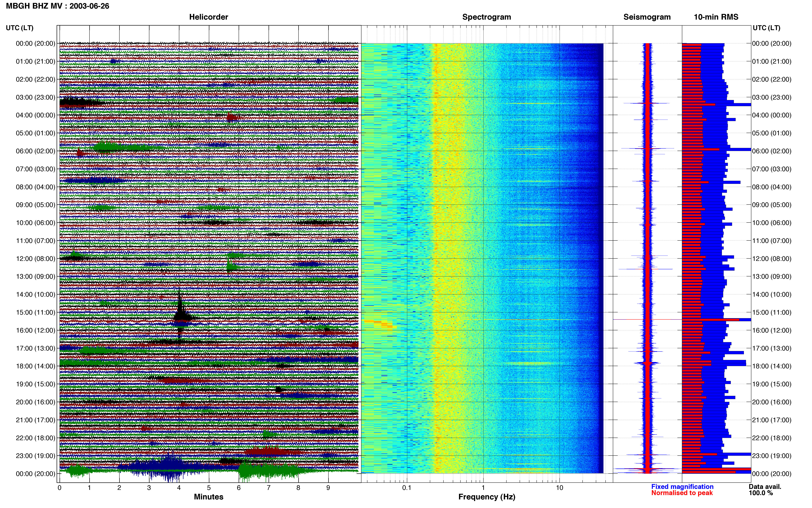Click the right '22:00 (18:00)' time label

(772, 438)
